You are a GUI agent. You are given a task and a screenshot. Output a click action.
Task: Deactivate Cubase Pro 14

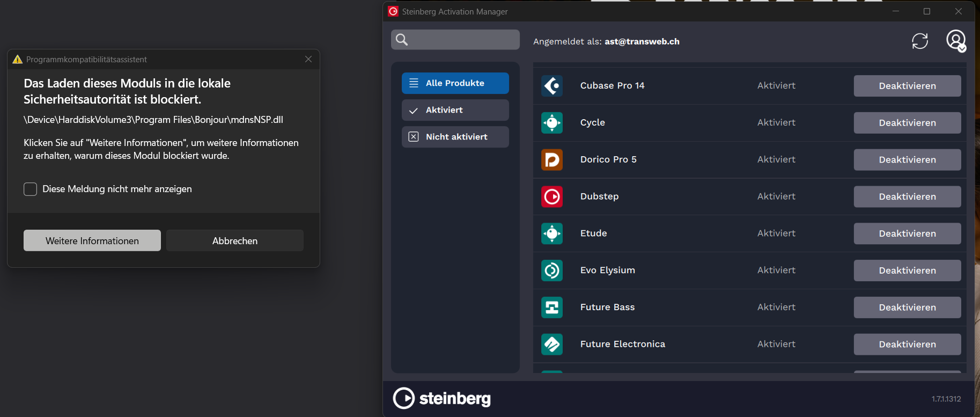[908, 86]
